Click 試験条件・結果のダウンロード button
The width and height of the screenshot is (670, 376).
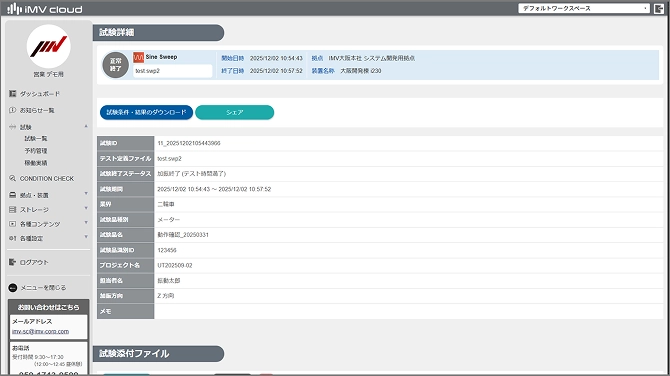(146, 112)
